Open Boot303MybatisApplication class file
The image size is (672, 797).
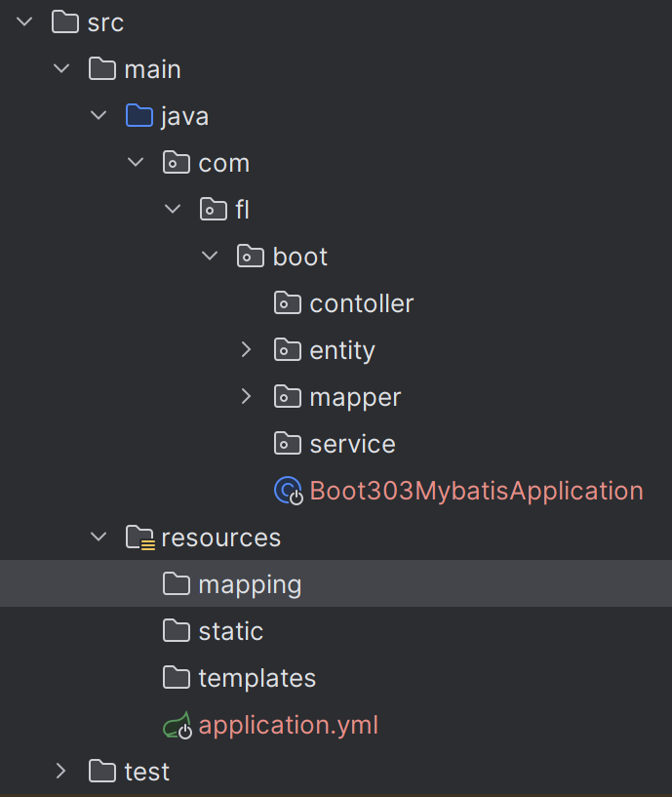476,491
